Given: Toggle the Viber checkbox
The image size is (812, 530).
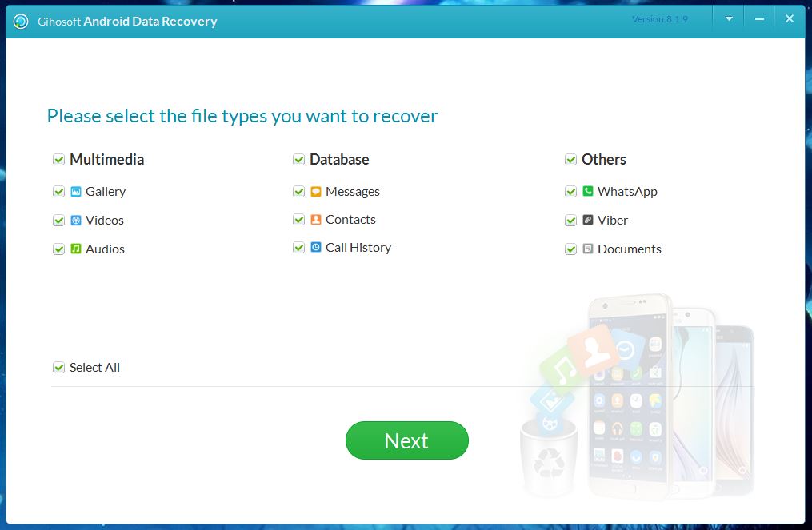Looking at the screenshot, I should 570,221.
